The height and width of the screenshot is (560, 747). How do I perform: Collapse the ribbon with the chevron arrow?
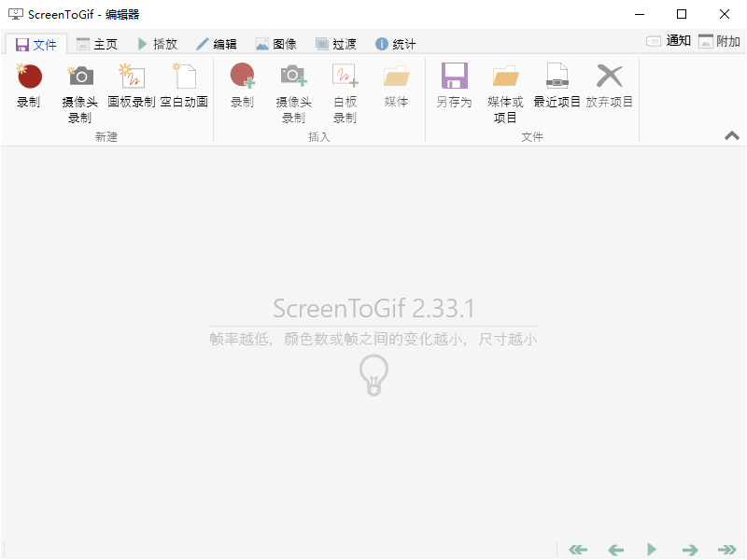(732, 135)
